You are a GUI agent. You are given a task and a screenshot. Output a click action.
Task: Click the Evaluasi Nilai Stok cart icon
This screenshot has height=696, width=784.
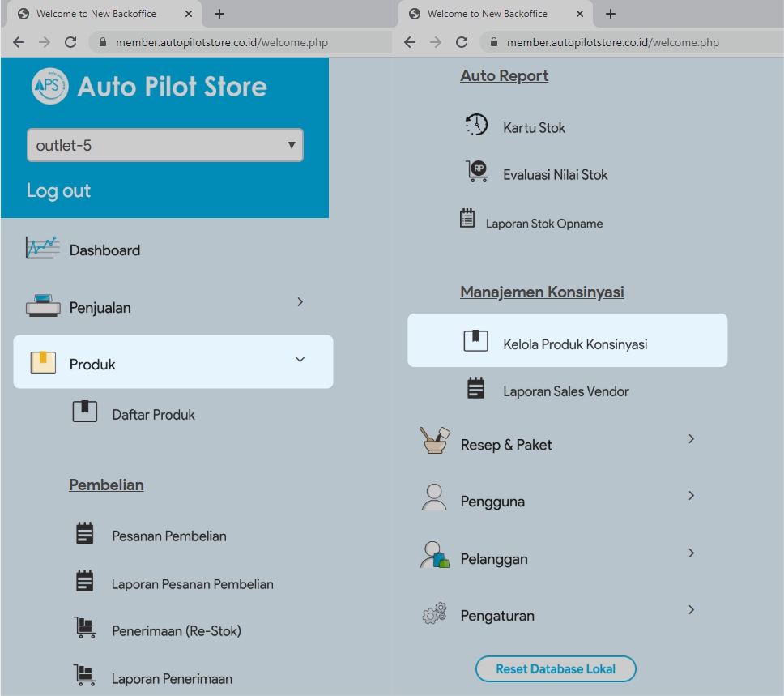coord(476,171)
